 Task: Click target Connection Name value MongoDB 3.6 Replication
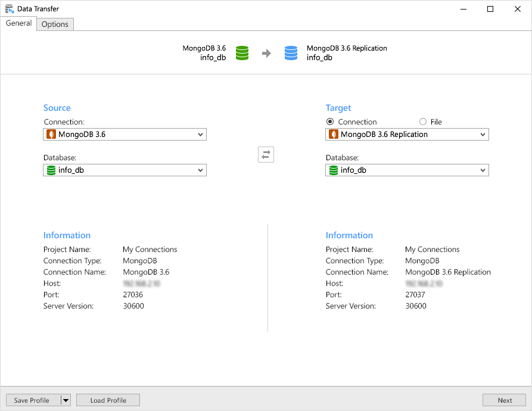(448, 272)
